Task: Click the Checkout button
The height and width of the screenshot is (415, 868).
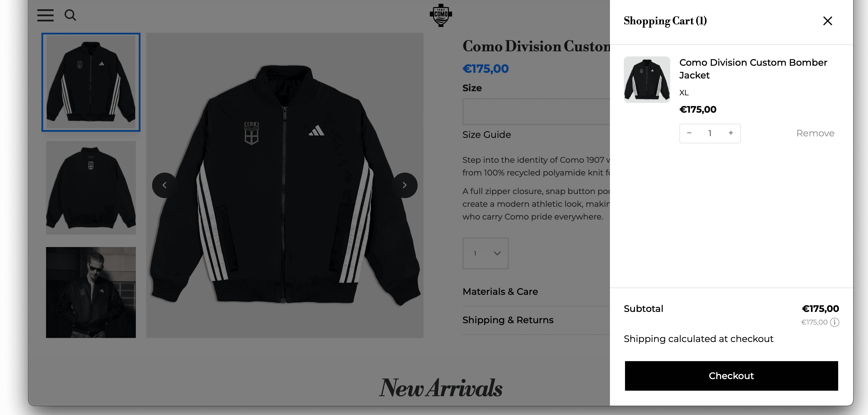Action: [731, 376]
